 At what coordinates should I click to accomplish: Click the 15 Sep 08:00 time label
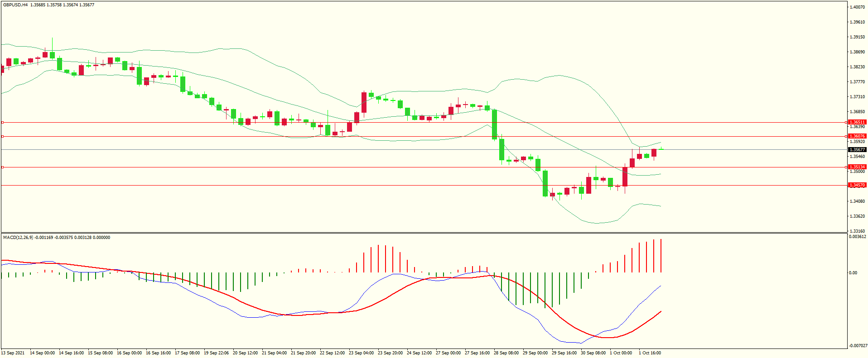[100, 353]
